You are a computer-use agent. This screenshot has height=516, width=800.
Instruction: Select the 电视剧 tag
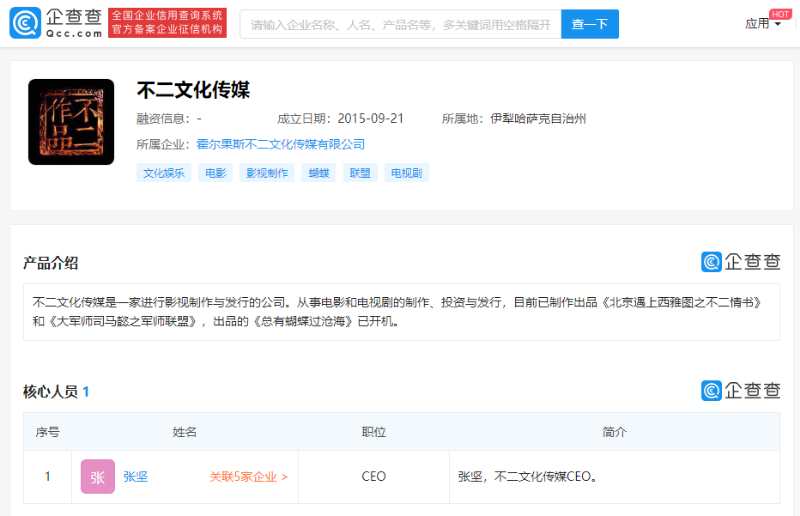(x=406, y=173)
